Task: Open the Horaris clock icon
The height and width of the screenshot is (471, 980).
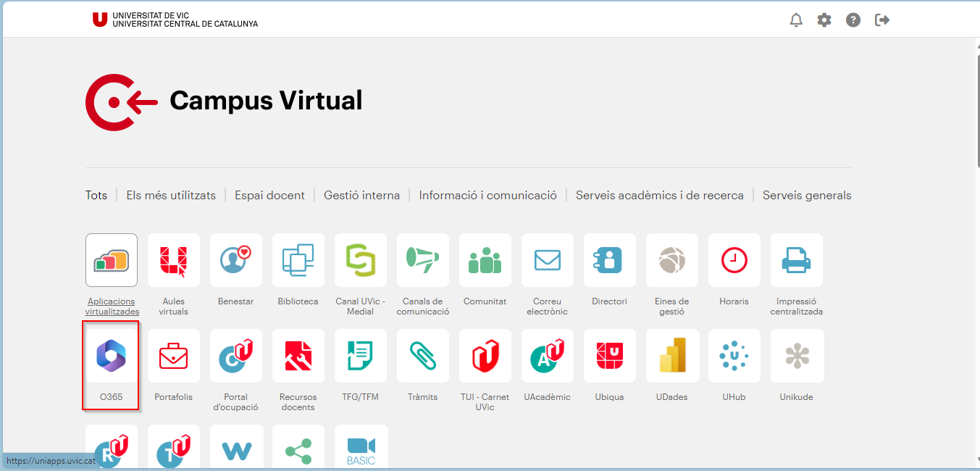Action: 734,260
